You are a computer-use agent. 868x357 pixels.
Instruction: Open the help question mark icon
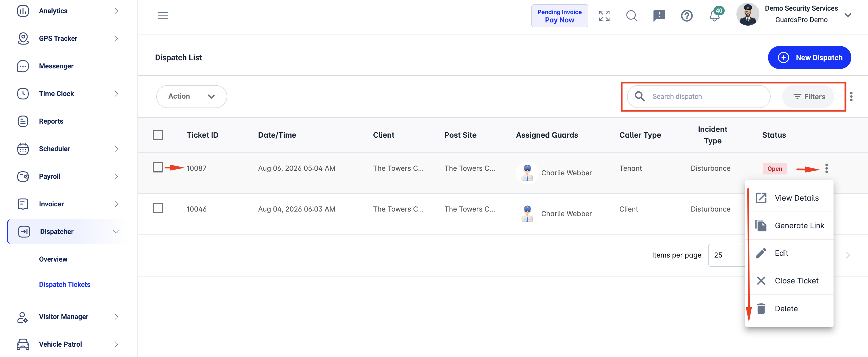pyautogui.click(x=686, y=16)
